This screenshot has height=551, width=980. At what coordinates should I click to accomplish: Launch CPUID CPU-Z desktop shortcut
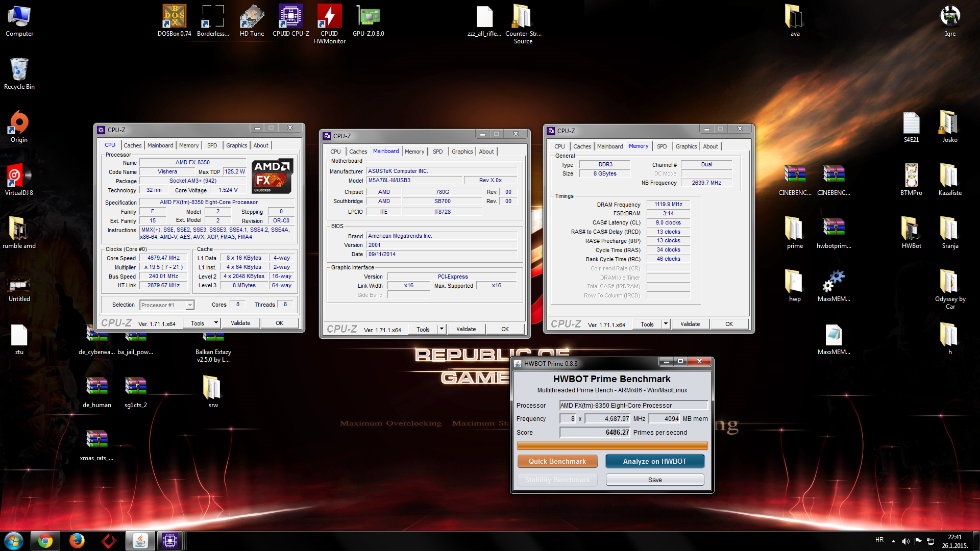point(290,20)
